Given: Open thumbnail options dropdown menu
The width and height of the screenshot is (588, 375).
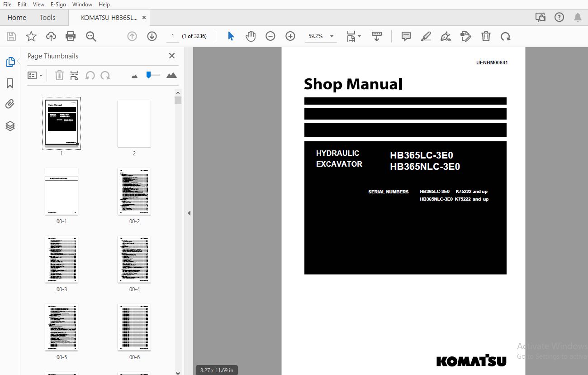Looking at the screenshot, I should [35, 75].
